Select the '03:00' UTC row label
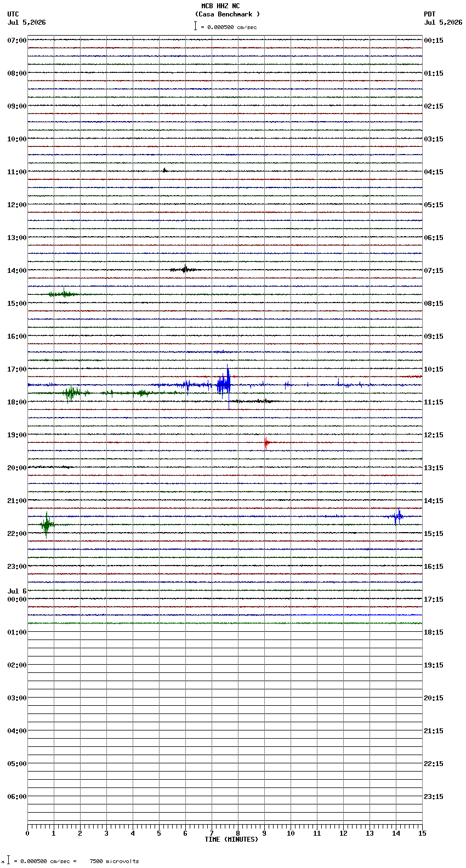 tap(17, 698)
